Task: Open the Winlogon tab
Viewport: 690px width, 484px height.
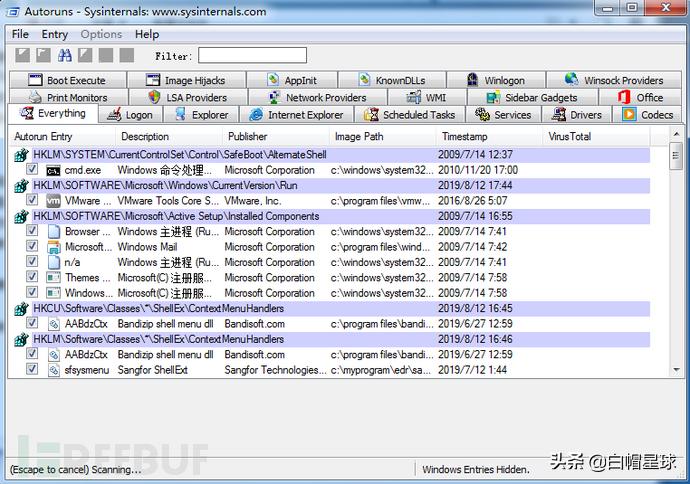Action: [x=496, y=80]
